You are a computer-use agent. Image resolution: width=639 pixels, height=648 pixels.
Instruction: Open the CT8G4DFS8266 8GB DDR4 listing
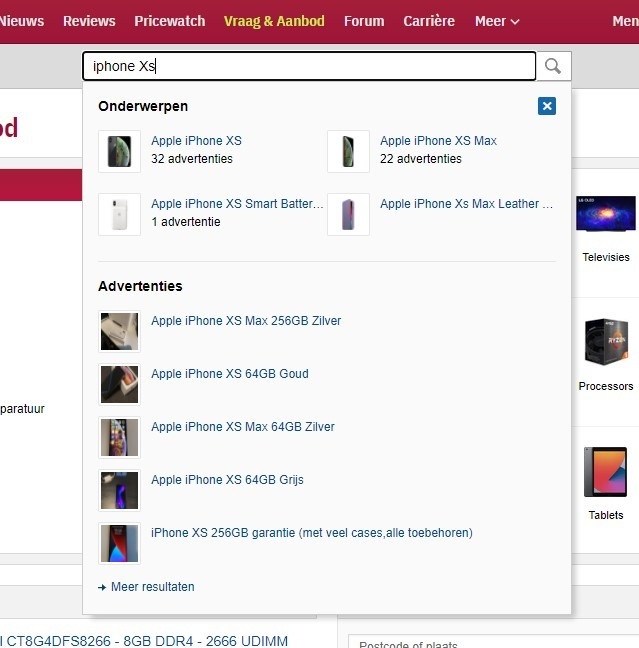[144, 641]
